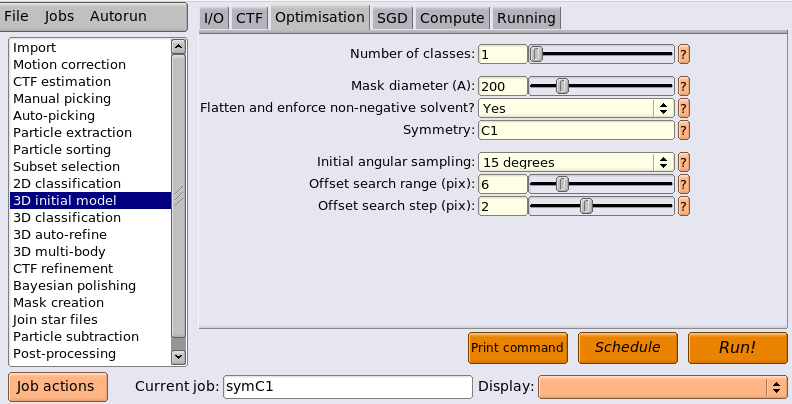Open help for Initial angular sampling
This screenshot has width=792, height=404.
tap(683, 162)
